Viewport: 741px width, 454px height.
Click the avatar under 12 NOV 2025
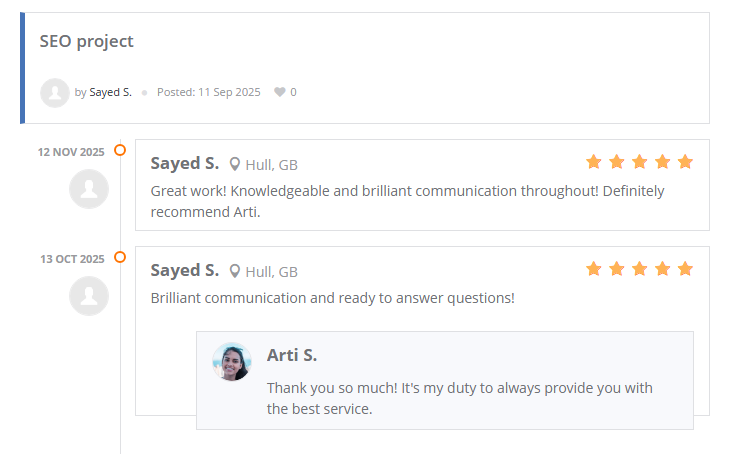click(89, 189)
